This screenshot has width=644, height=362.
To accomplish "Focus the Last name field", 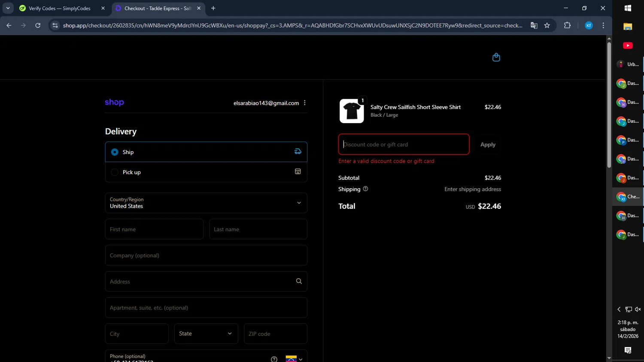I will tap(258, 229).
